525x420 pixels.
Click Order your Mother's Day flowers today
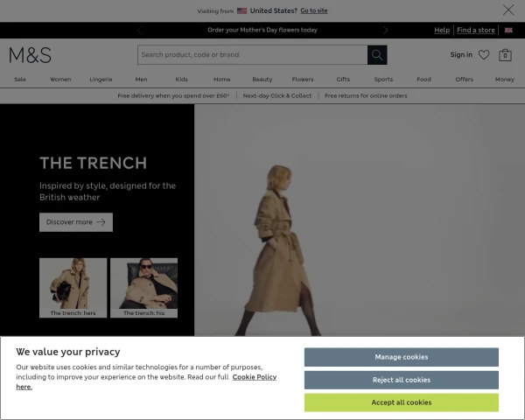coord(262,30)
